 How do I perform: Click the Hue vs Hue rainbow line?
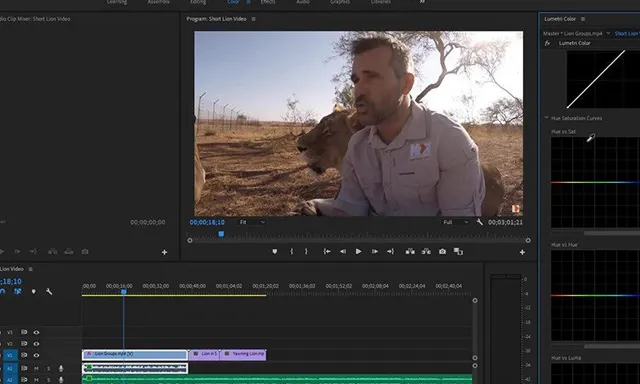pyautogui.click(x=596, y=295)
